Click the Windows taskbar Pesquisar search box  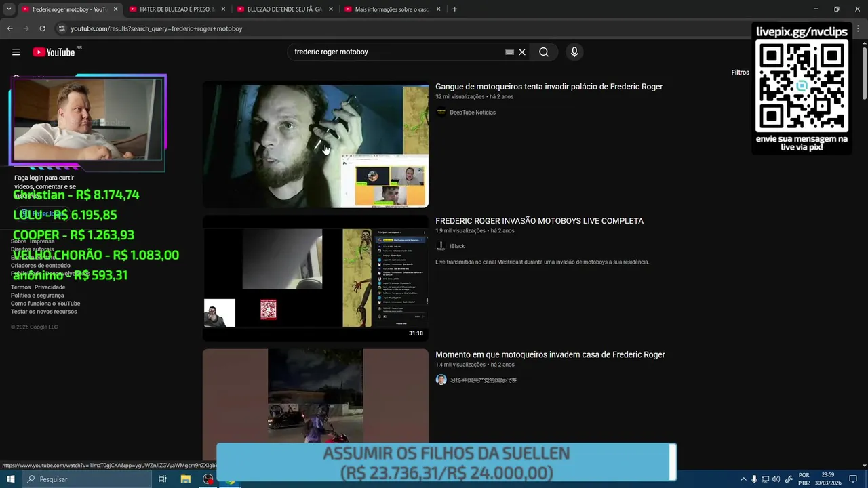(86, 479)
